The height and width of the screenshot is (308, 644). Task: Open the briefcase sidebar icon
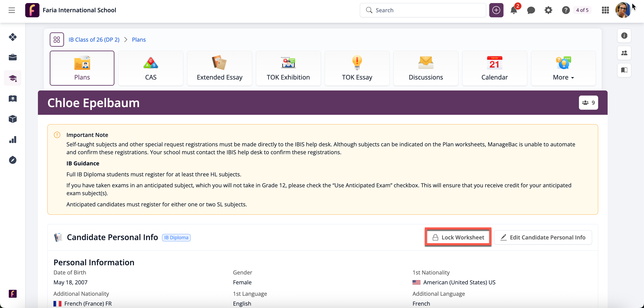coord(12,57)
